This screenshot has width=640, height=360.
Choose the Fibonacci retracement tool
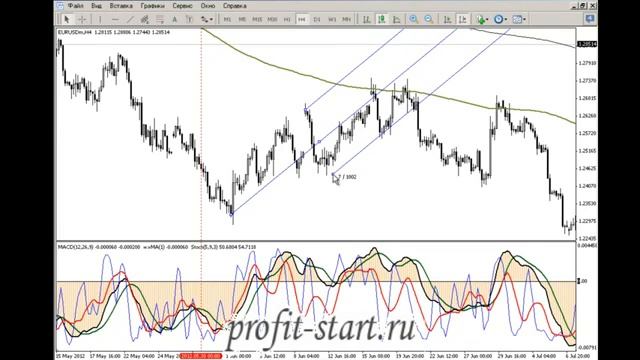pos(160,19)
